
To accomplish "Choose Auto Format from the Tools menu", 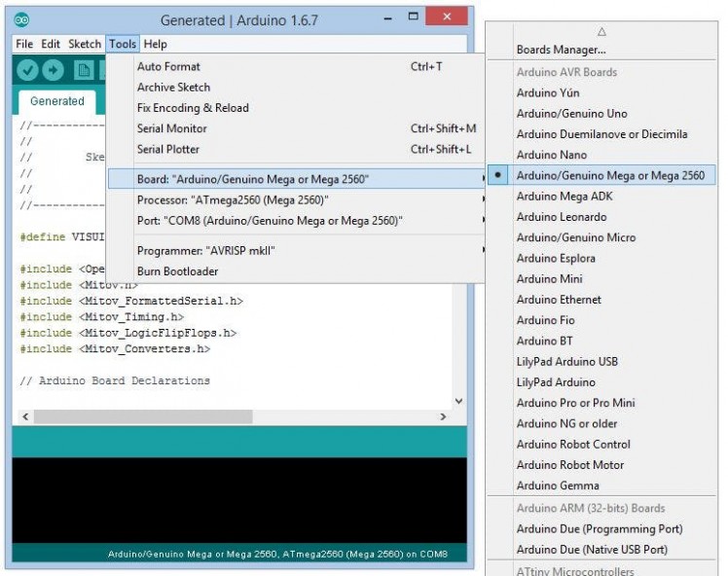I will (x=296, y=66).
